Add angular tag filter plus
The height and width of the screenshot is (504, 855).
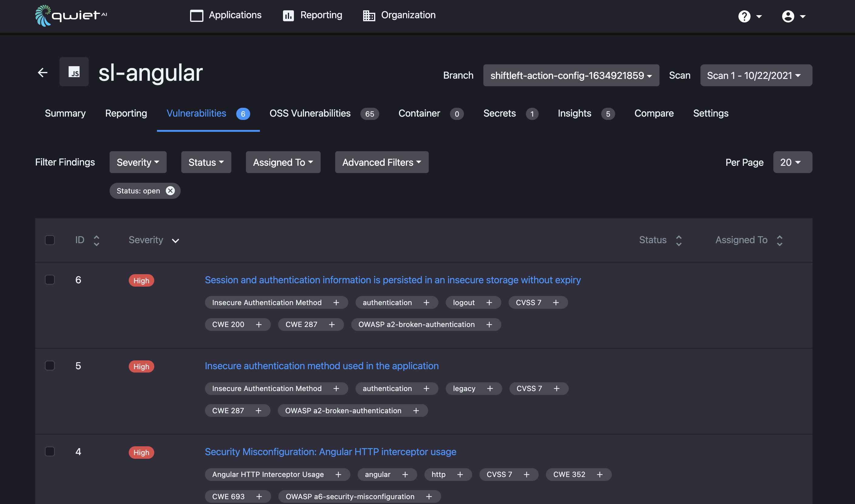(405, 475)
